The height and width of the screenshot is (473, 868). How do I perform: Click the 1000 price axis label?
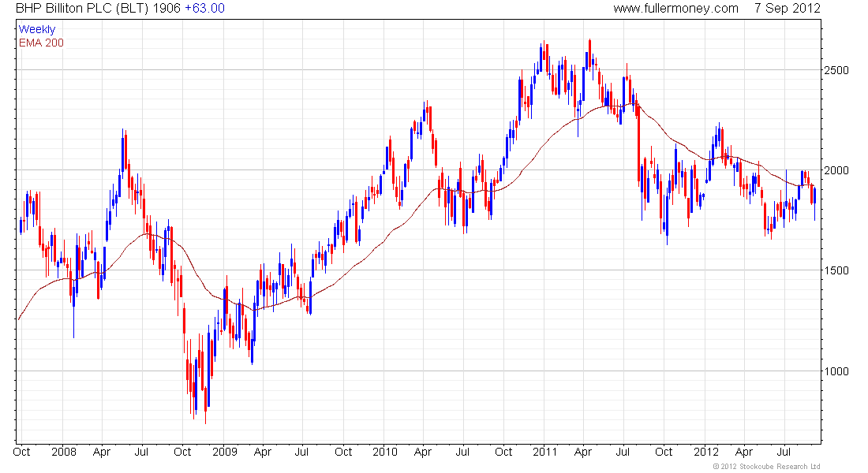coord(836,371)
